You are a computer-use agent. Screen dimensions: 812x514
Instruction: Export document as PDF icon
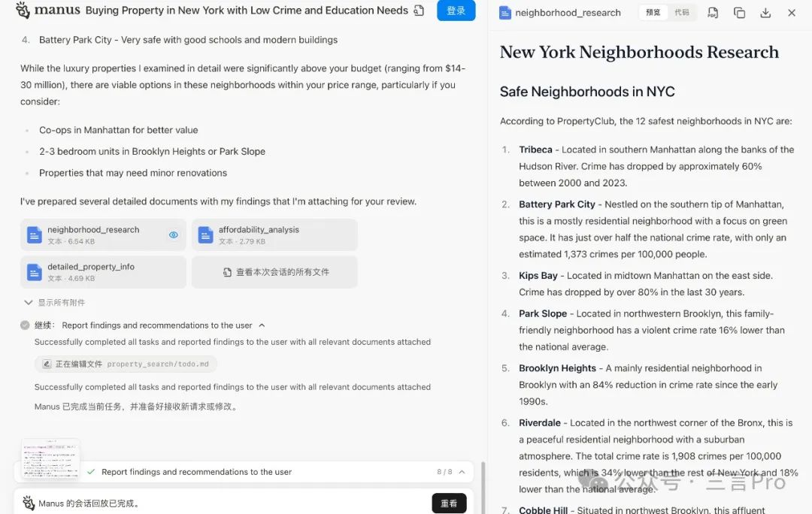coord(713,13)
